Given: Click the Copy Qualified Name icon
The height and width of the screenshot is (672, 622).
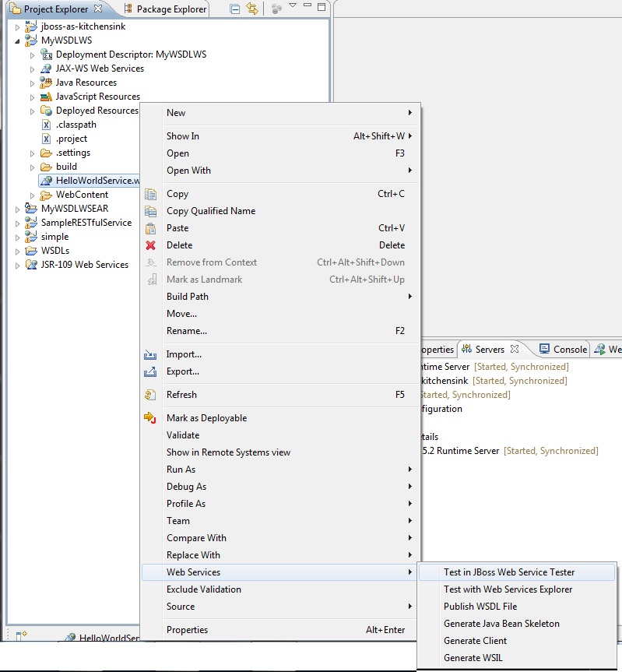Looking at the screenshot, I should click(150, 211).
